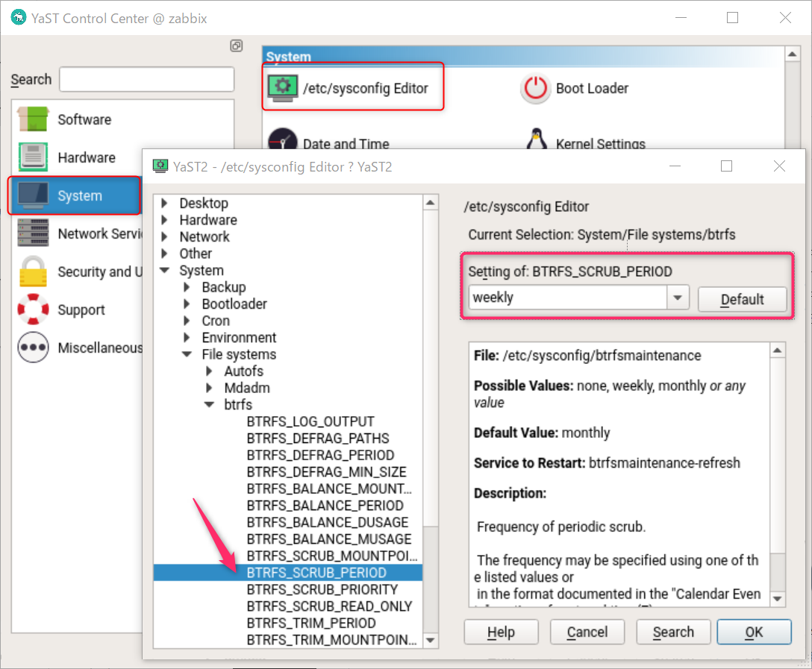The width and height of the screenshot is (812, 669).
Task: Expand the Mdadm tree node
Action: pos(209,388)
